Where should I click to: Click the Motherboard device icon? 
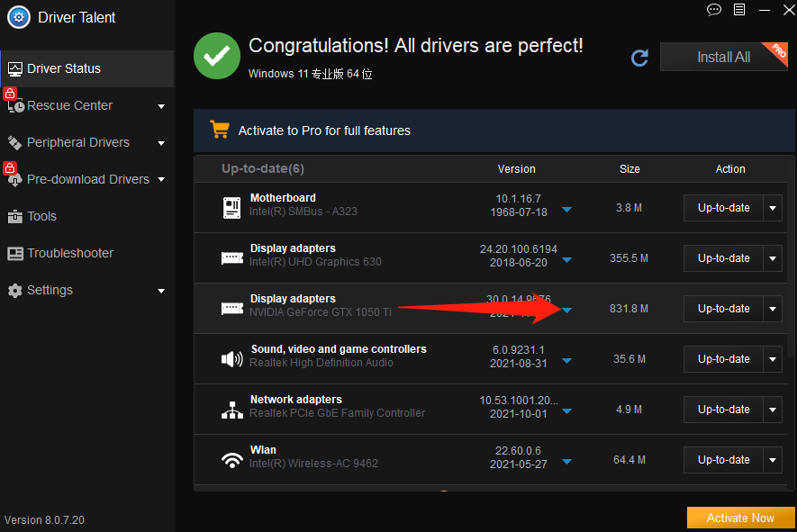click(231, 207)
